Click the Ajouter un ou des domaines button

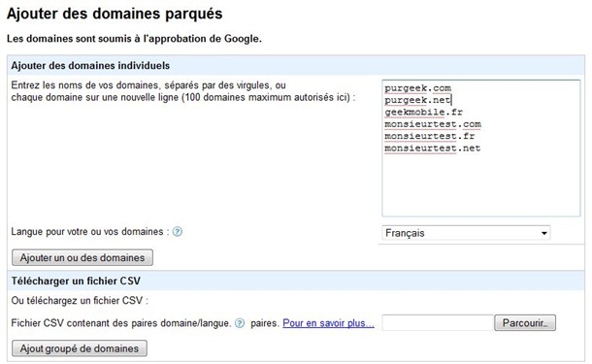82,257
